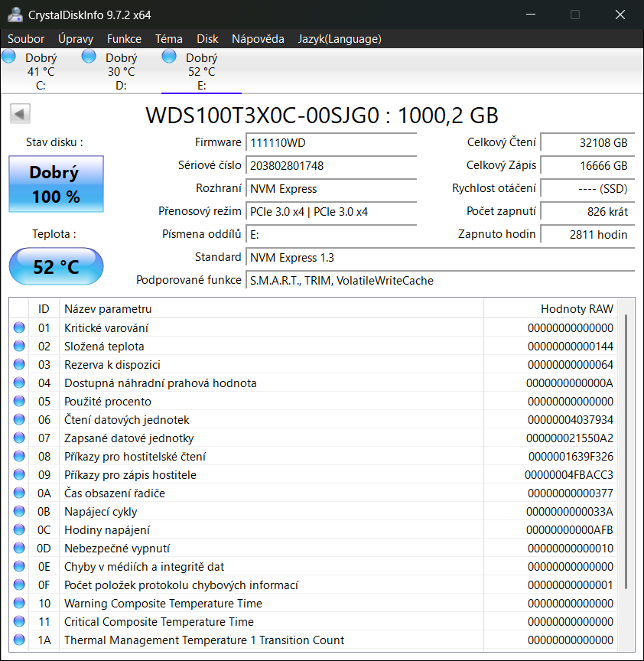Click the blue status dot on drive C:
Image resolution: width=644 pixels, height=661 pixels.
point(9,55)
